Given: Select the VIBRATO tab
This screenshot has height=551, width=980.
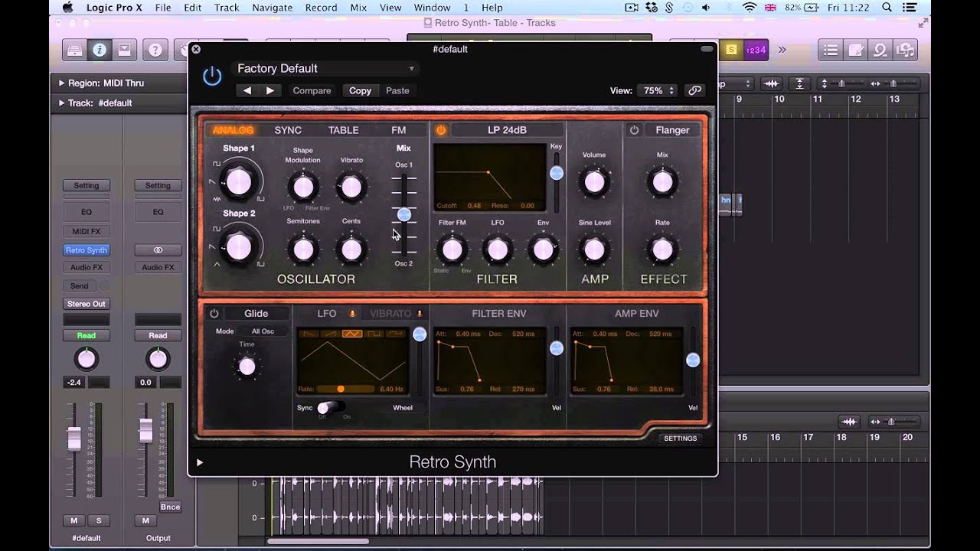Looking at the screenshot, I should (390, 313).
